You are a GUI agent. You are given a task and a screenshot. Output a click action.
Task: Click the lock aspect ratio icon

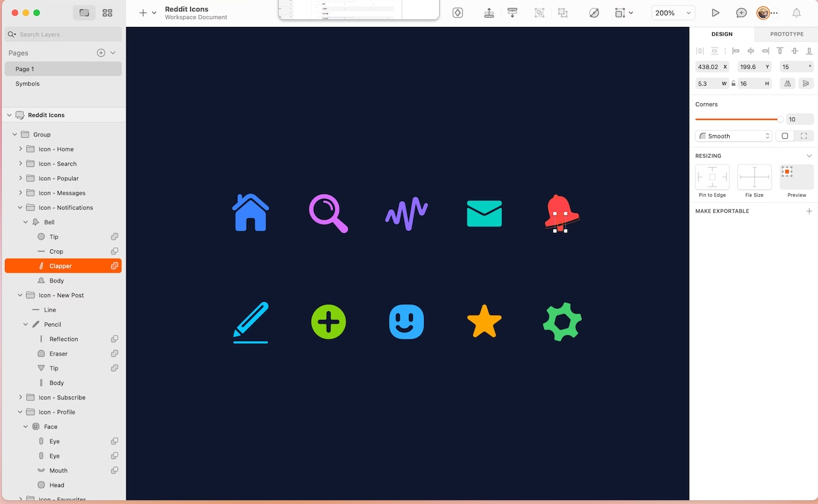[733, 83]
